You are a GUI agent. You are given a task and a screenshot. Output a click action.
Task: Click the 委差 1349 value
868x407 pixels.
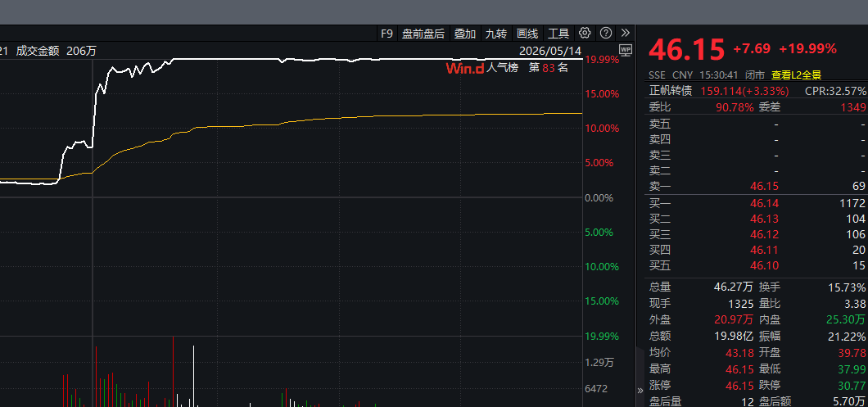852,107
